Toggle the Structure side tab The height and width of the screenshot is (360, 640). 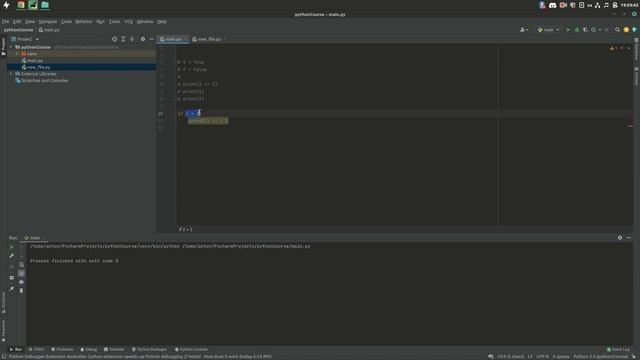coord(3,302)
